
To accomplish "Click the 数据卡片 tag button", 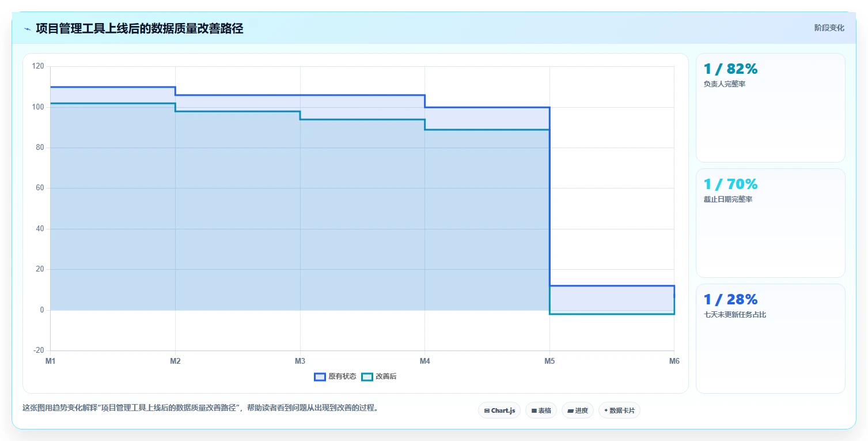I will click(x=619, y=410).
